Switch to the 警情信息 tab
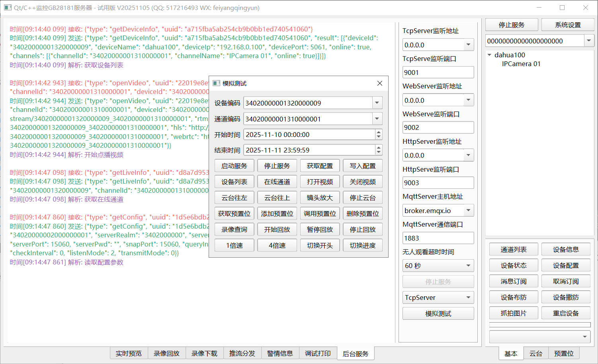The image size is (598, 364). (280, 354)
